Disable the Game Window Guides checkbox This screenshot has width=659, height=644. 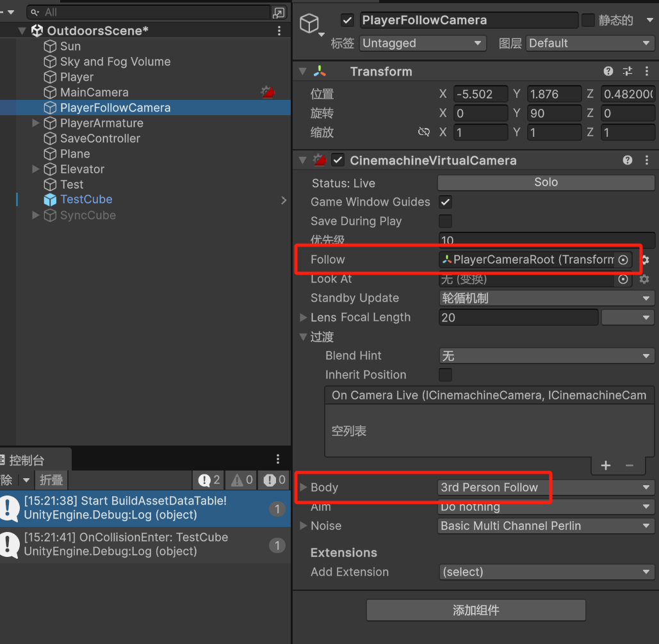click(445, 202)
